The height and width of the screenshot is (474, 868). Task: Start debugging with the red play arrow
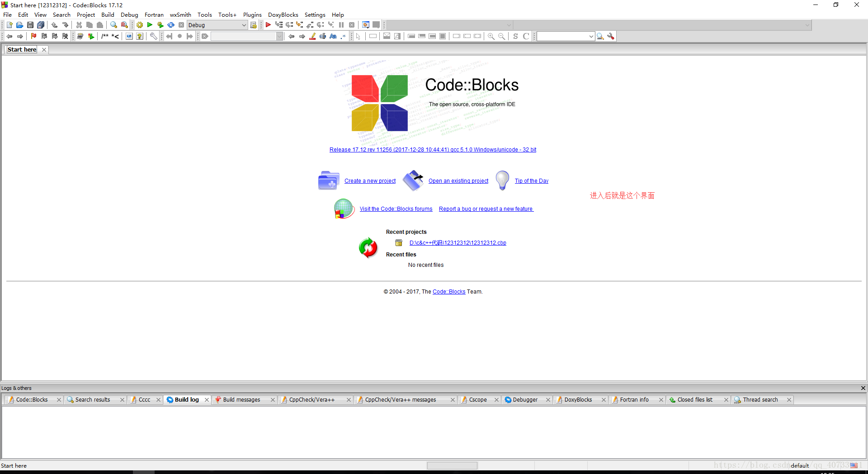click(268, 25)
